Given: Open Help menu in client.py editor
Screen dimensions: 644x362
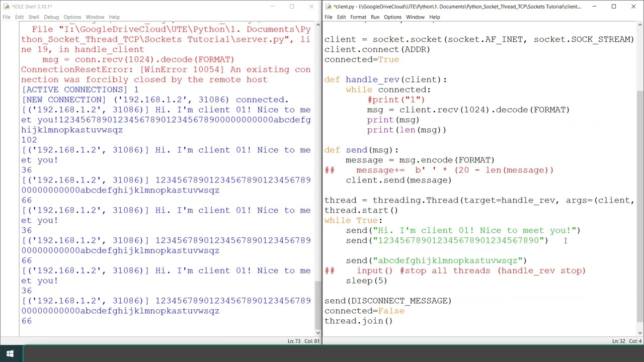Looking at the screenshot, I should (434, 17).
